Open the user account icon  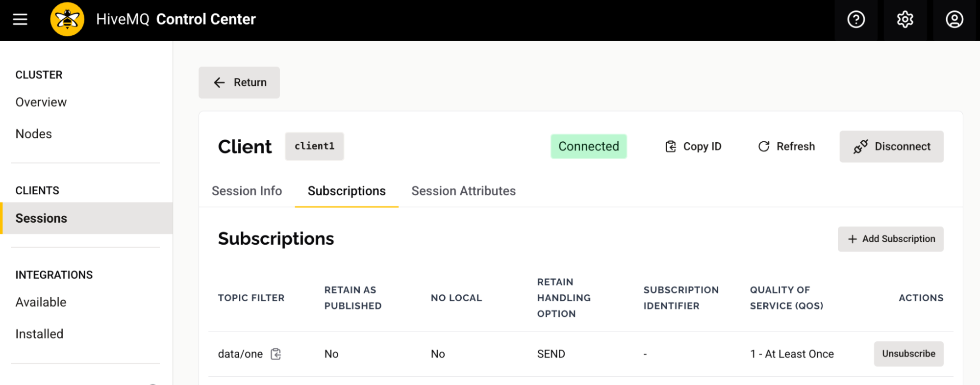click(954, 20)
